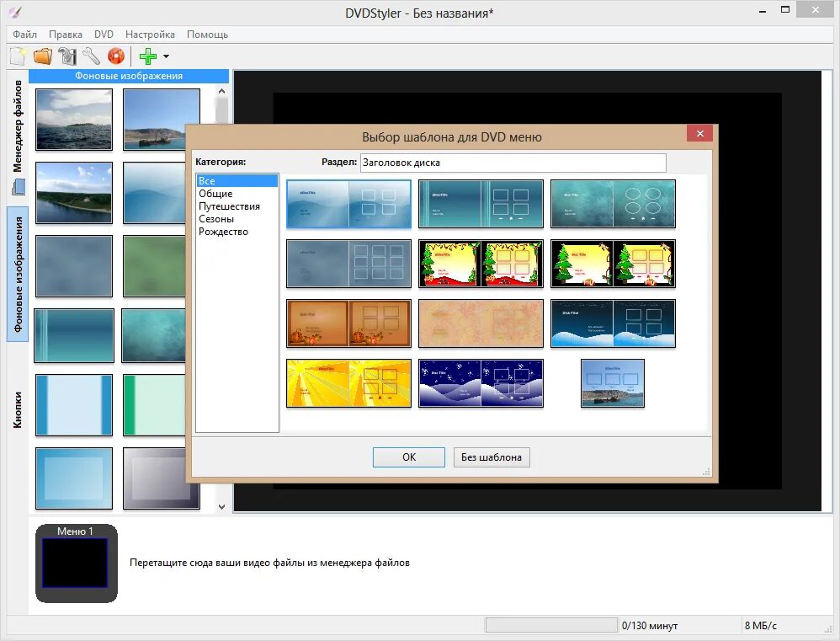Select the light blue wave template with four frames
Screen dimensions: 840x641
coord(348,204)
